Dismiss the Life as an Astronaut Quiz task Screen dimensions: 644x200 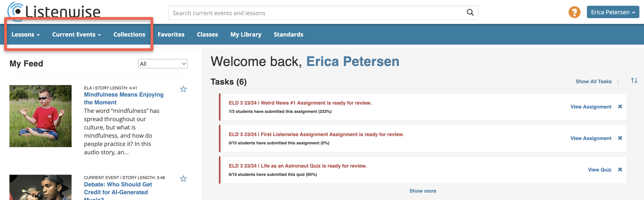click(620, 169)
